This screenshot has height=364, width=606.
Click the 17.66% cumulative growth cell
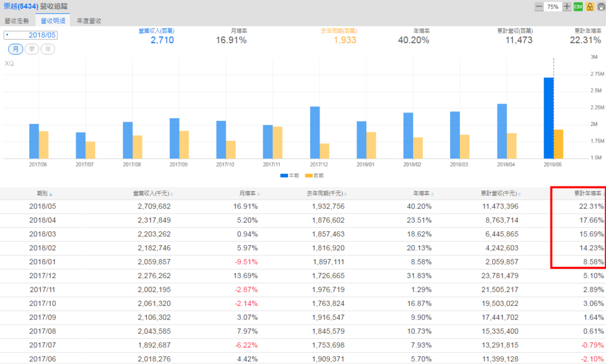point(591,220)
